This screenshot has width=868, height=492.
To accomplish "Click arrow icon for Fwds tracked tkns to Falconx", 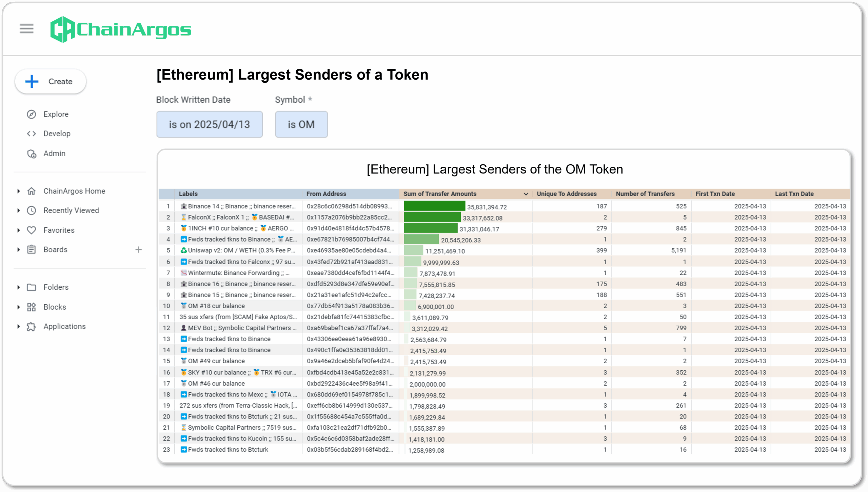I will coord(183,262).
